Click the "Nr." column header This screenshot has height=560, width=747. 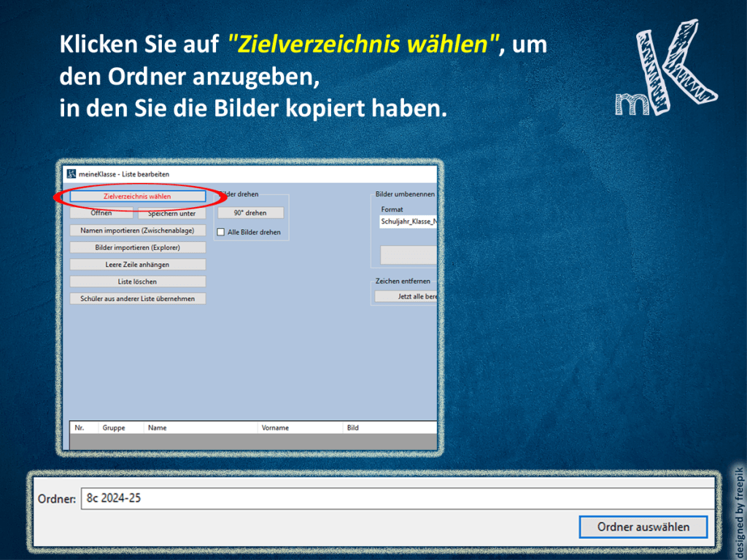[80, 428]
